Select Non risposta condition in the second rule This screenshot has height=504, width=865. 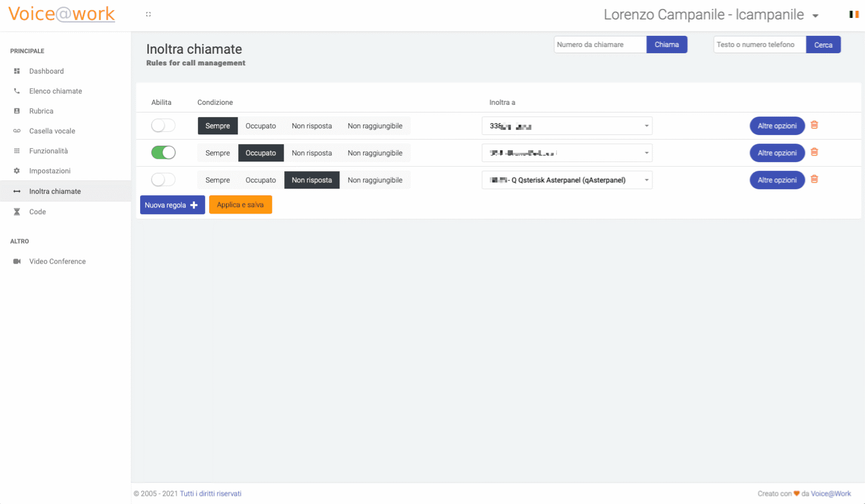point(312,153)
